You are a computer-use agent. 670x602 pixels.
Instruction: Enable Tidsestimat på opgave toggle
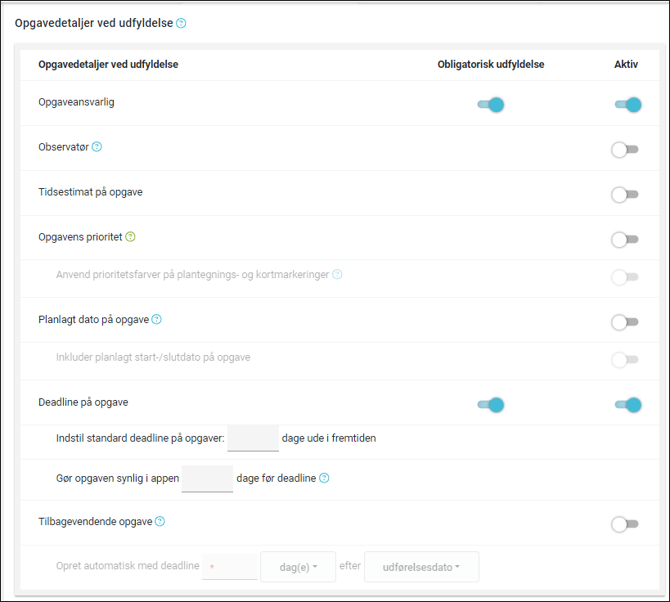(625, 195)
